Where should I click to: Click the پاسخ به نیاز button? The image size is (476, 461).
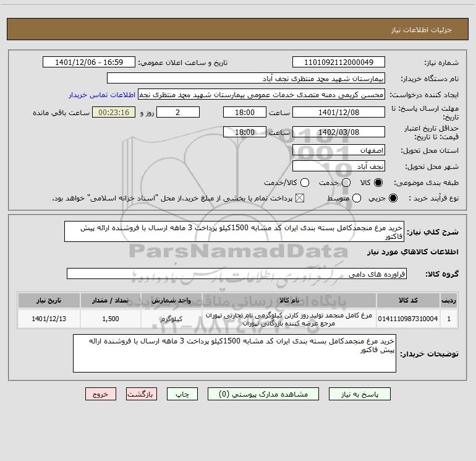pyautogui.click(x=359, y=394)
